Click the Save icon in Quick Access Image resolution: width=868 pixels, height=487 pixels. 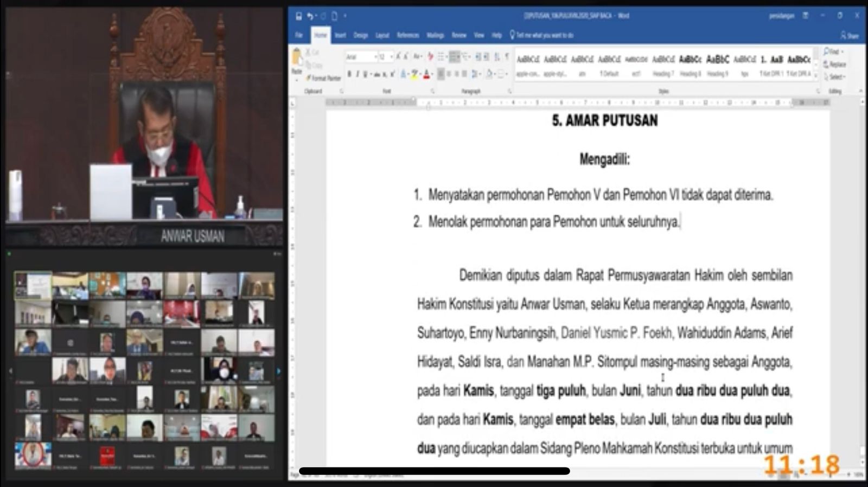click(298, 16)
